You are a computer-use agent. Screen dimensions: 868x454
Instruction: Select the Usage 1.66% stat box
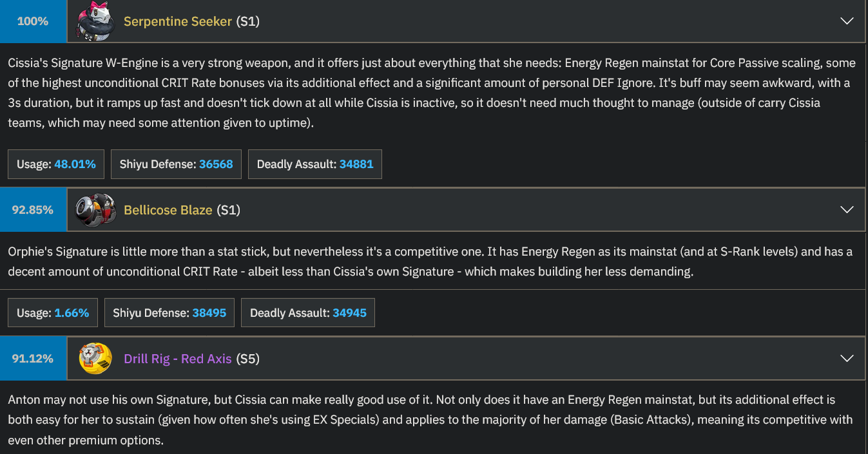tap(53, 313)
